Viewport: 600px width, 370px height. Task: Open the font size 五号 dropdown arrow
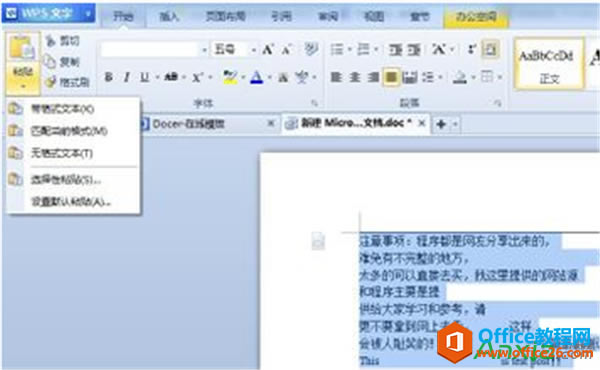[x=253, y=50]
